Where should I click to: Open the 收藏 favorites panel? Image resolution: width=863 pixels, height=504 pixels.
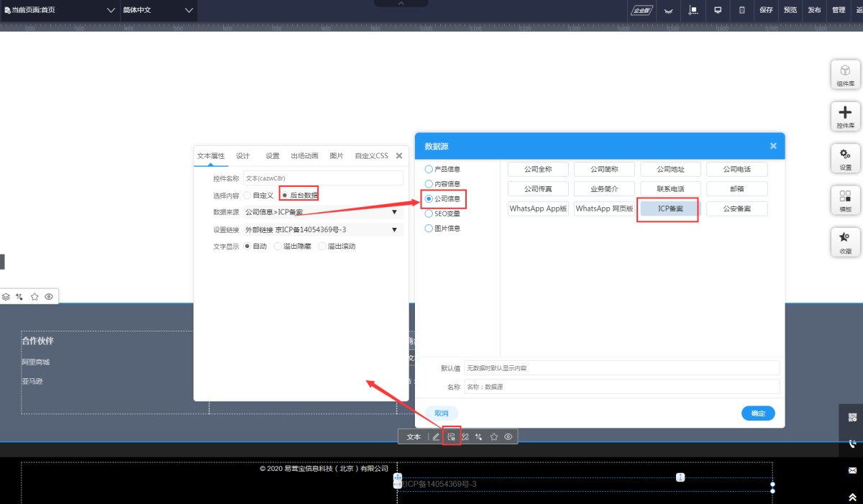[845, 242]
